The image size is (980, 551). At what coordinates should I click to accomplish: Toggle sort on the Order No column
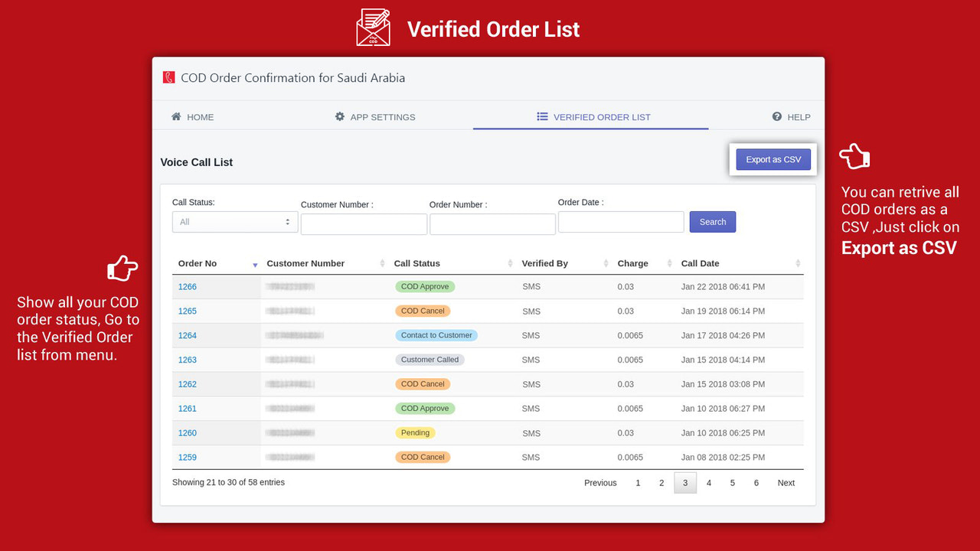[x=254, y=263]
